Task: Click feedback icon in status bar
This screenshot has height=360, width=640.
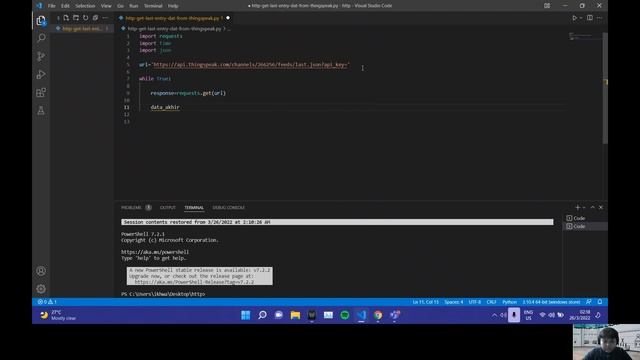Action: pyautogui.click(x=589, y=302)
